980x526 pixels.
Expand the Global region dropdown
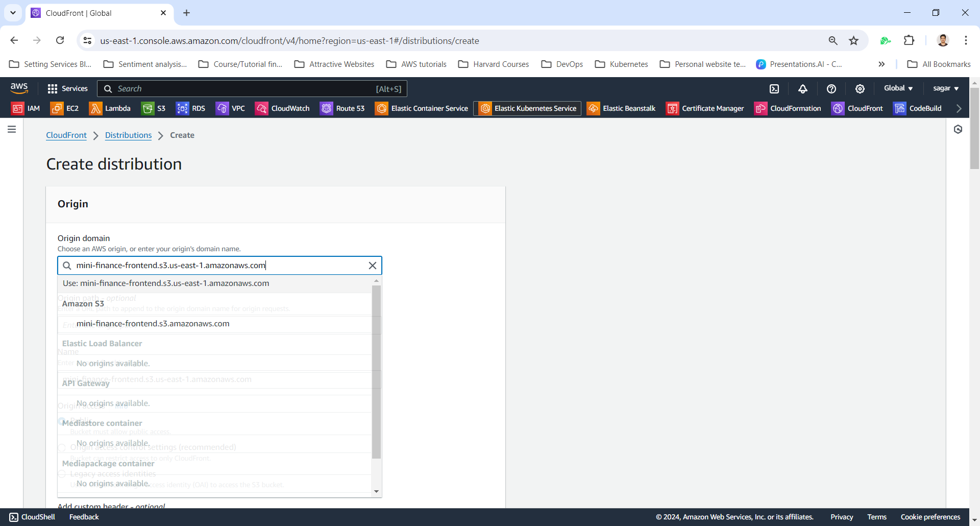click(898, 88)
